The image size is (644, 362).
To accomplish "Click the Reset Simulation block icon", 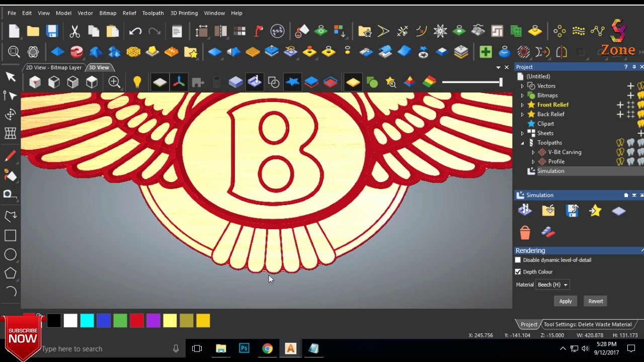I will [619, 211].
